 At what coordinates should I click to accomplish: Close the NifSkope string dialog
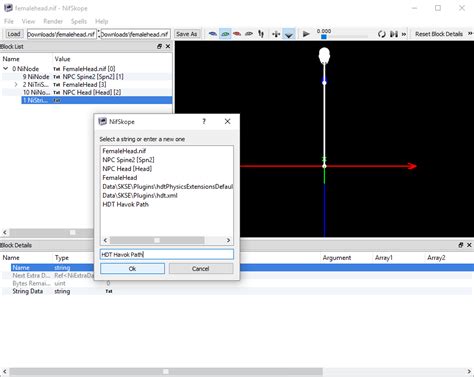coord(227,121)
